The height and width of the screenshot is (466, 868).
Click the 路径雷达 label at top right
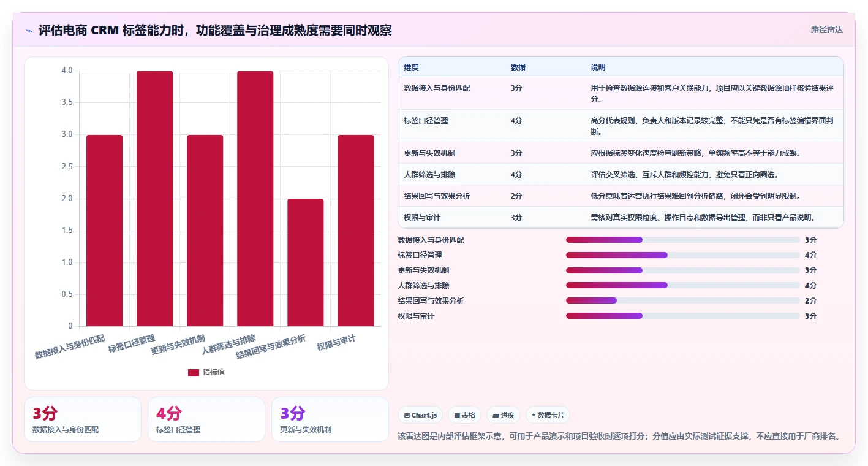click(x=826, y=29)
